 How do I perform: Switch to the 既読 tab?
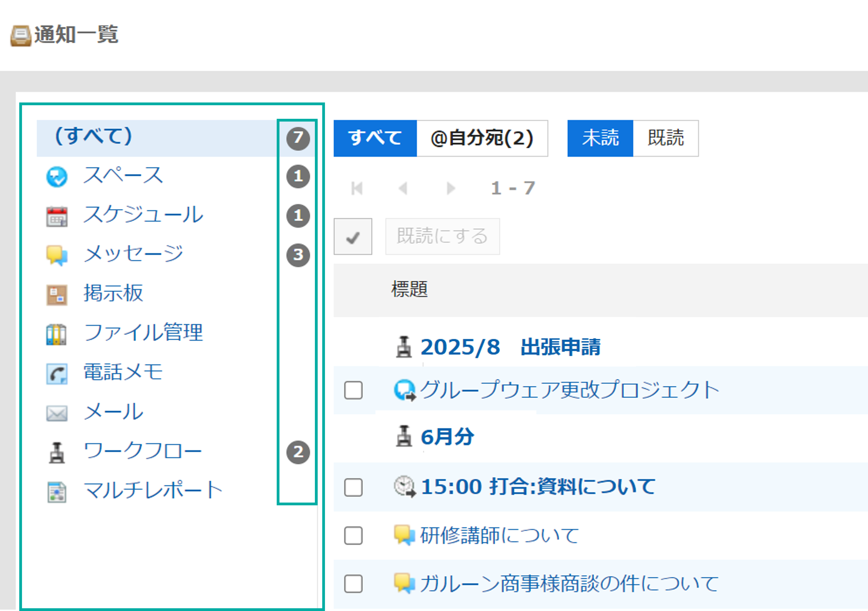[x=666, y=138]
